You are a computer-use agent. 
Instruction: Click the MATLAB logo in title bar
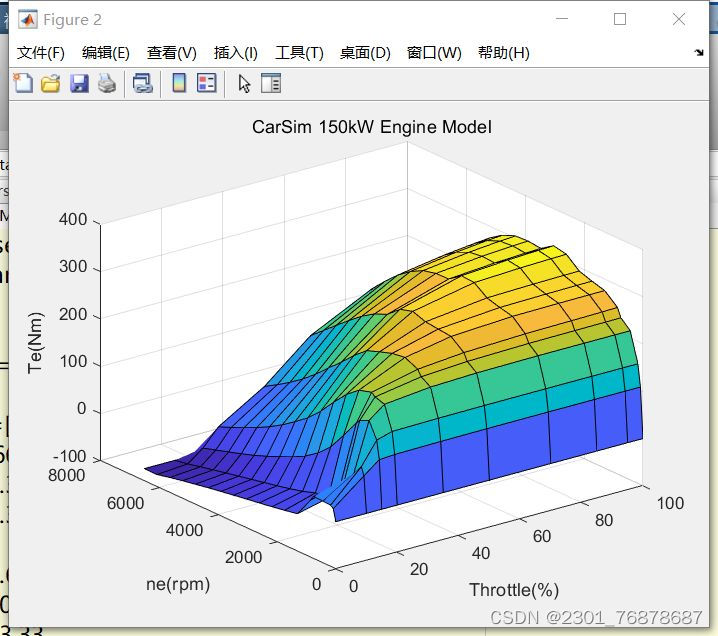[x=27, y=19]
